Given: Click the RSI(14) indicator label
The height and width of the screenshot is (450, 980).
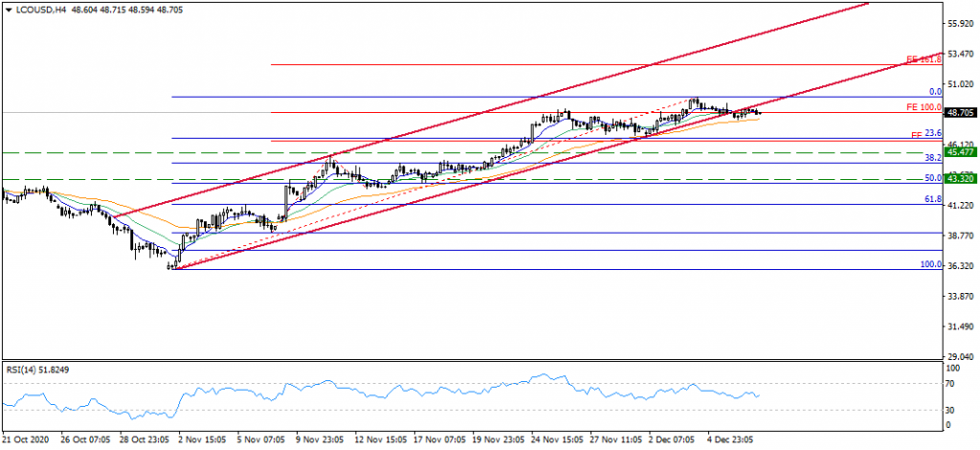Looking at the screenshot, I should 40,369.
